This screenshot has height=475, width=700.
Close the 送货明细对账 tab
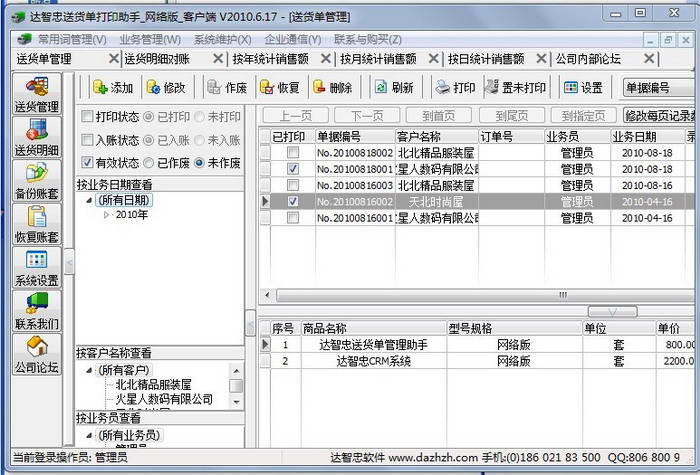(x=218, y=58)
